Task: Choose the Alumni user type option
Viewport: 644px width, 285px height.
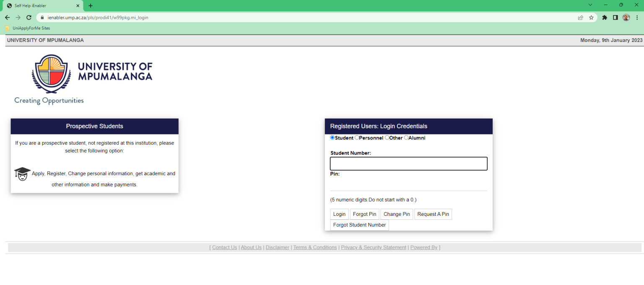Action: tap(405, 137)
